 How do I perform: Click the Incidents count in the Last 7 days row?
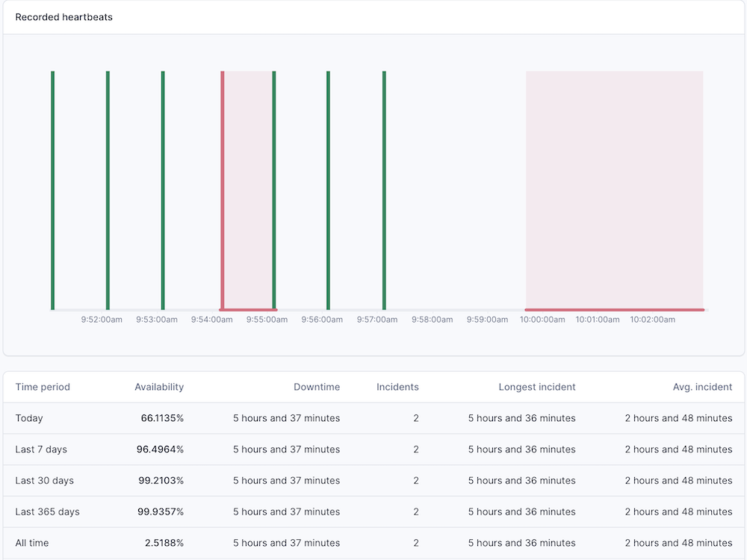pyautogui.click(x=416, y=449)
